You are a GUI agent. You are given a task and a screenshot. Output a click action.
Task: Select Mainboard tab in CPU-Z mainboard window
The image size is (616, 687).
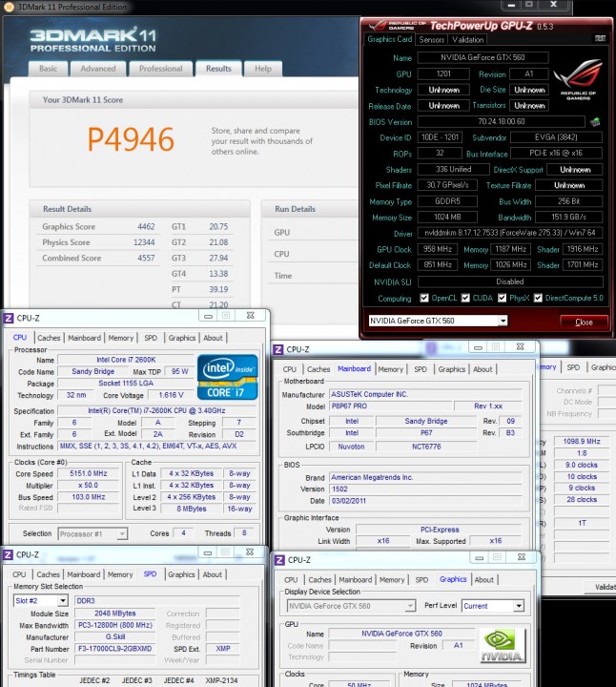(x=354, y=369)
